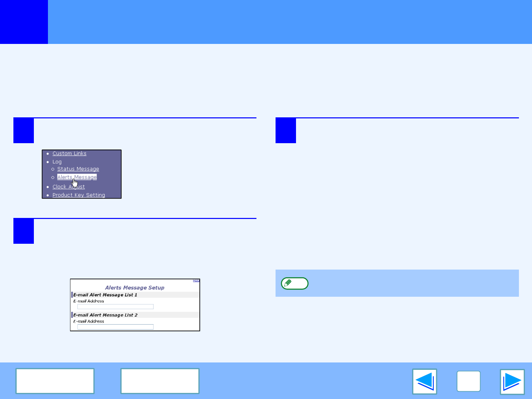Click the Help link in Alerts Message Setup

(x=196, y=281)
